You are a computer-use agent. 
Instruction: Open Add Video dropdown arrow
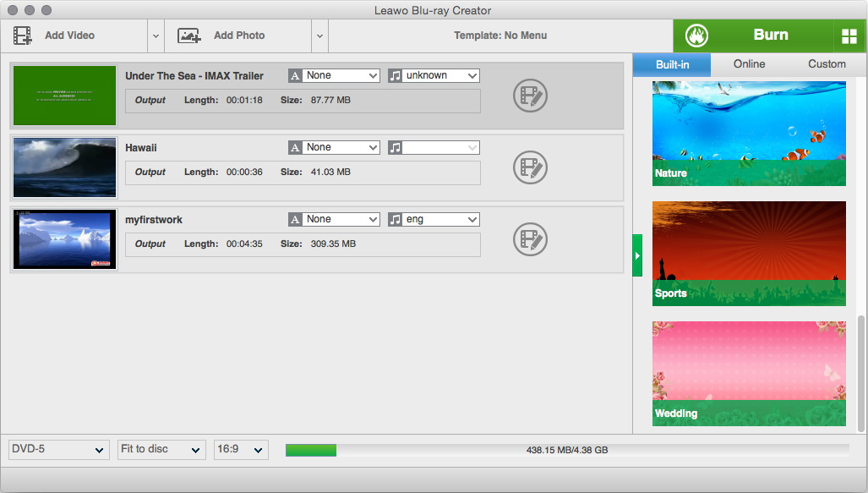tap(156, 36)
